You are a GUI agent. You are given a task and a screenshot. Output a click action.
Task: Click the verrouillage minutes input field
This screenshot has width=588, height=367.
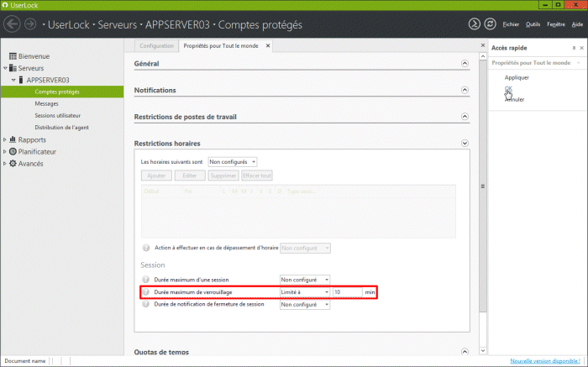(x=347, y=292)
